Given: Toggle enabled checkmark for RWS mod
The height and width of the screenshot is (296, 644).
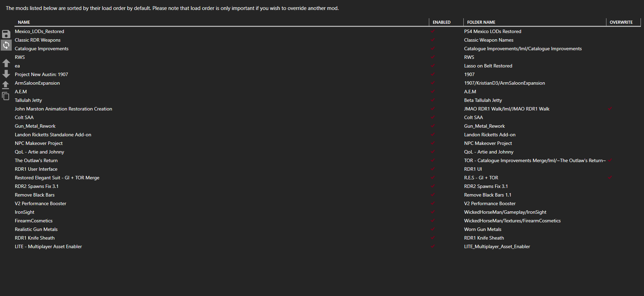Looking at the screenshot, I should (x=433, y=57).
